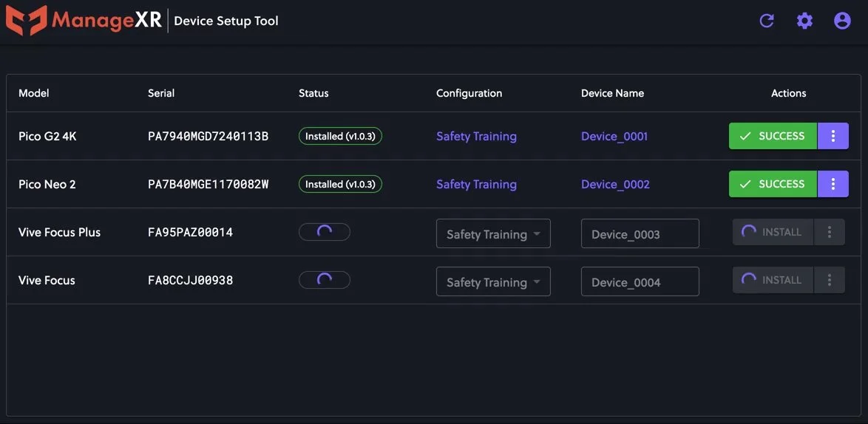868x424 pixels.
Task: Open three-dot menu for Vive Focus row
Action: [x=830, y=280]
